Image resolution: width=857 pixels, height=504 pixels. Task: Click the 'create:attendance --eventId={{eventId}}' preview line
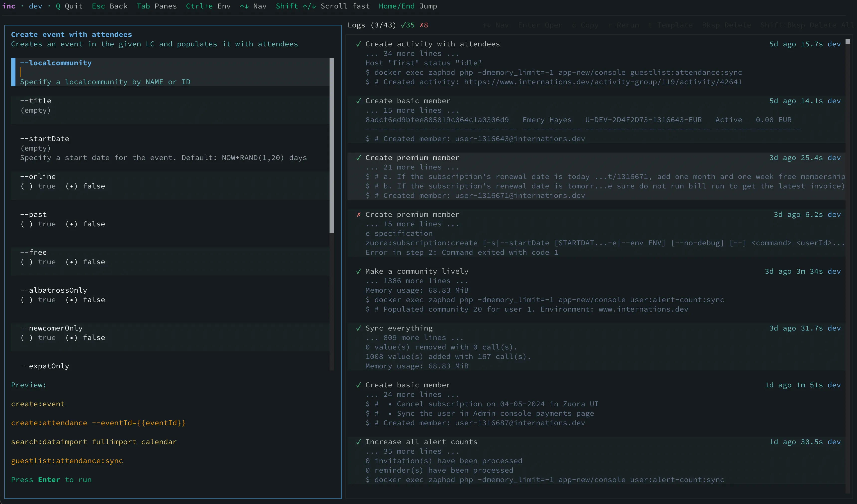98,423
